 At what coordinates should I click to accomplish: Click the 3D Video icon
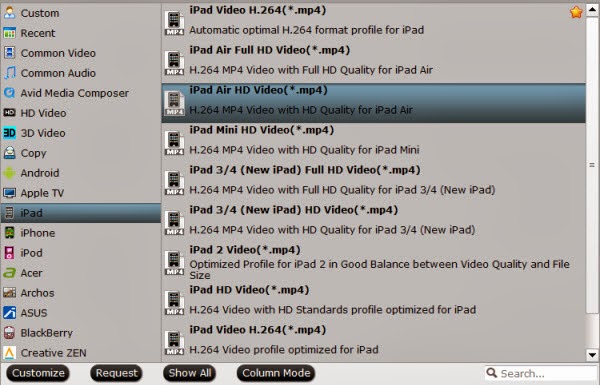click(9, 133)
